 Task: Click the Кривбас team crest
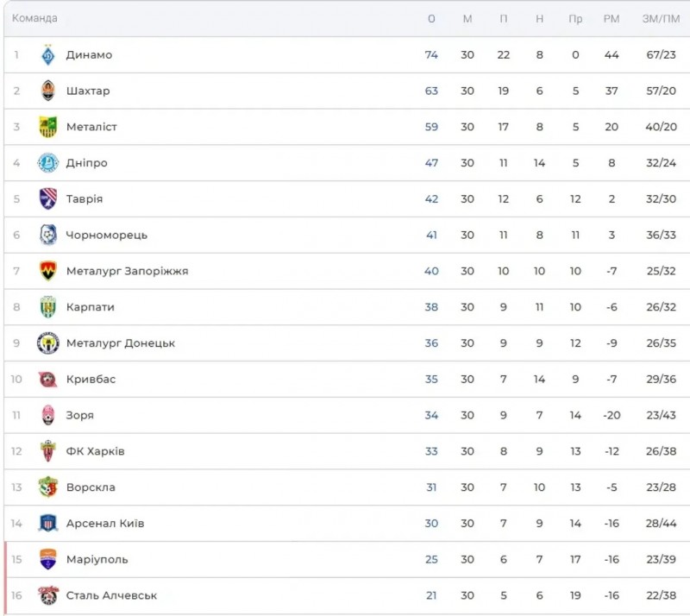(48, 380)
